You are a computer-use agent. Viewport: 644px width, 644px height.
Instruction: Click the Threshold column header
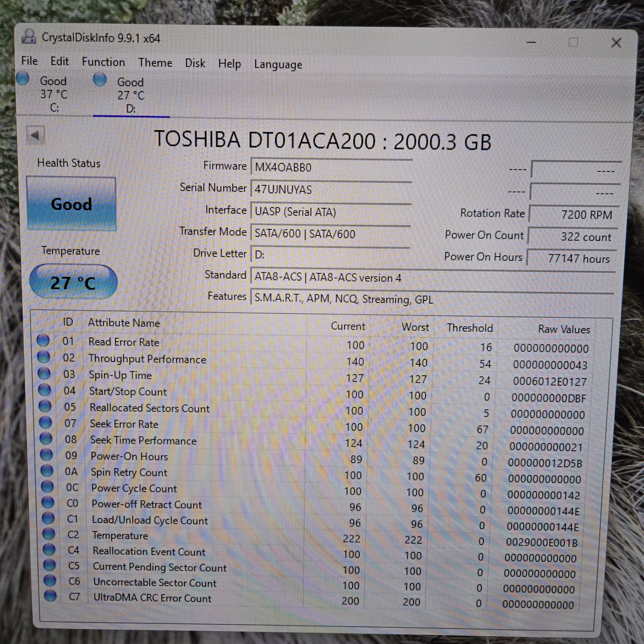470,328
